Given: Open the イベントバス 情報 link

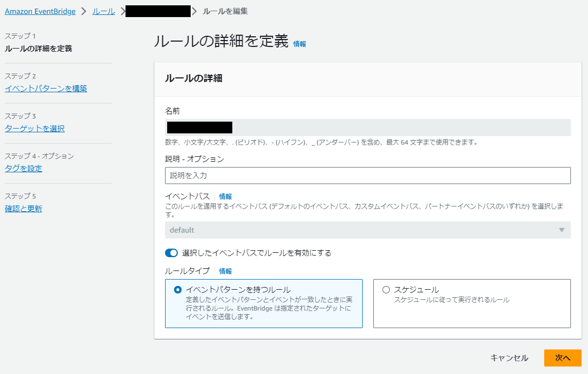Looking at the screenshot, I should point(225,196).
